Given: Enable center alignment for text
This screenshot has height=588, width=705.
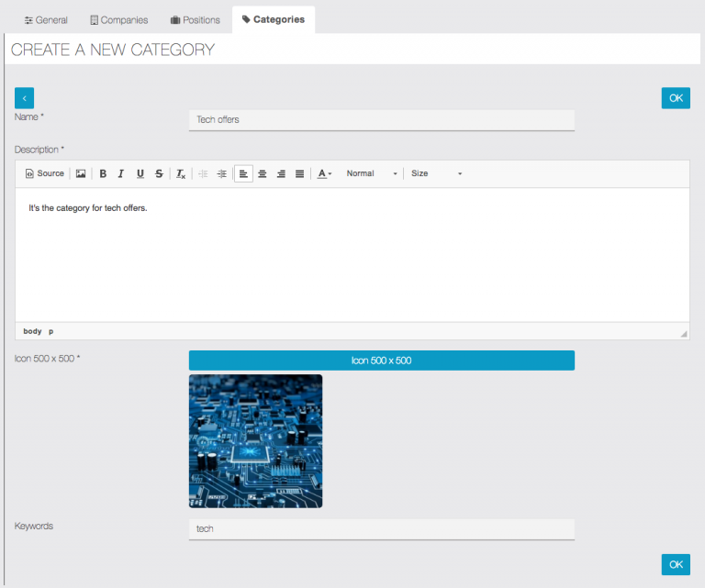Looking at the screenshot, I should (263, 173).
